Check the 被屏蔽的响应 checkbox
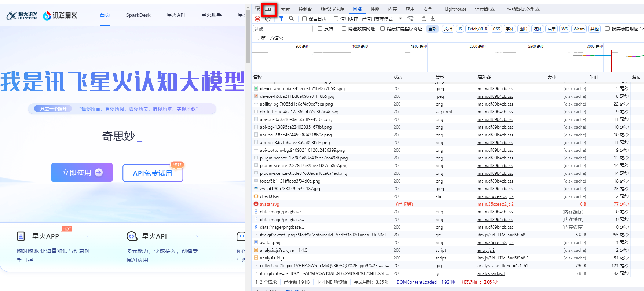644x291 pixels. point(607,29)
